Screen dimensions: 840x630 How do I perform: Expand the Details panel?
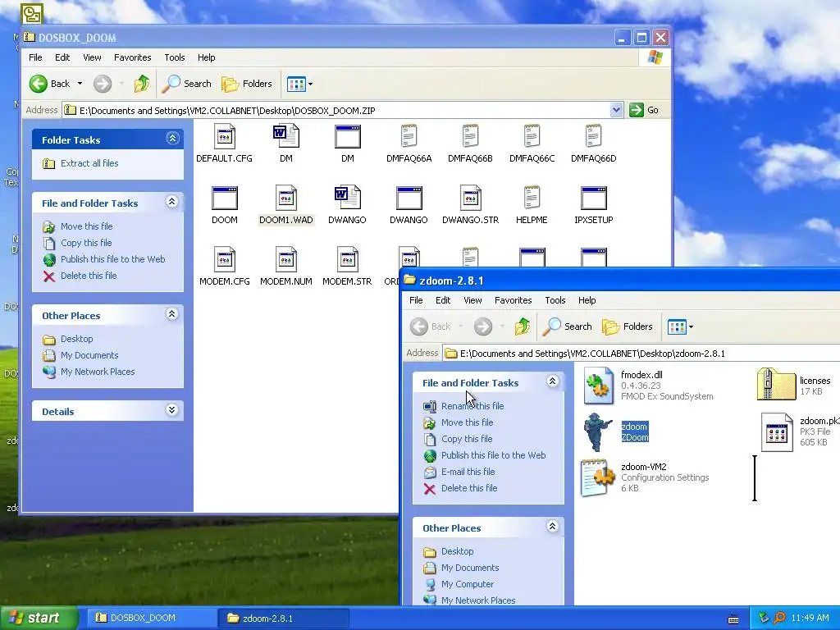click(172, 410)
